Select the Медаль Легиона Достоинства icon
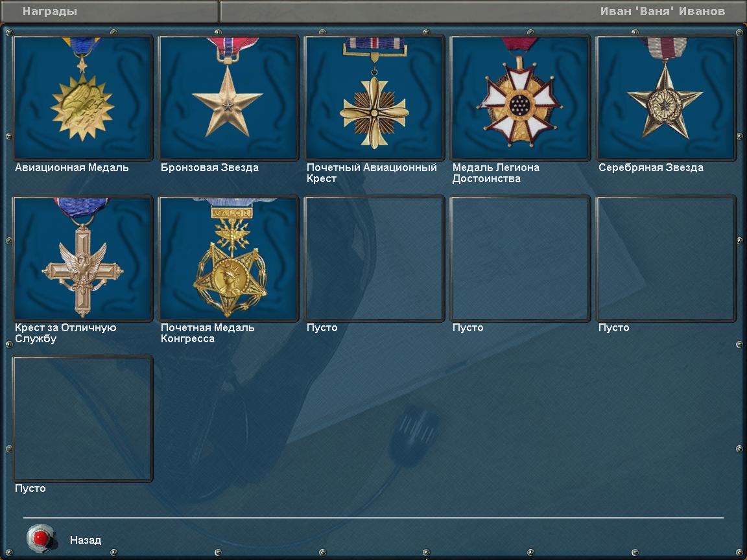 [520, 98]
